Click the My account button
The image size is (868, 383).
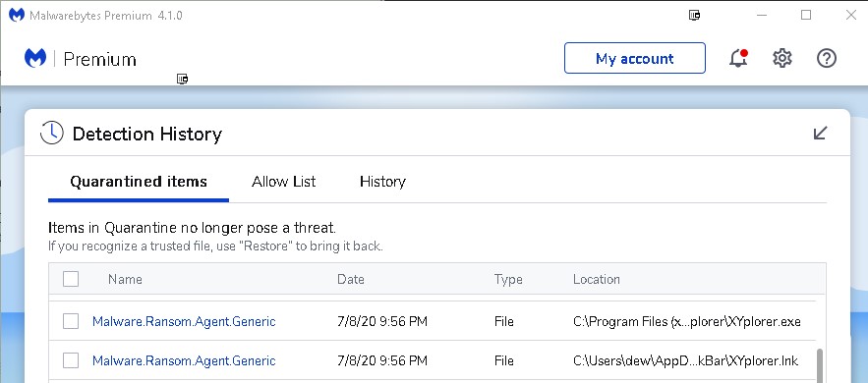click(x=635, y=58)
